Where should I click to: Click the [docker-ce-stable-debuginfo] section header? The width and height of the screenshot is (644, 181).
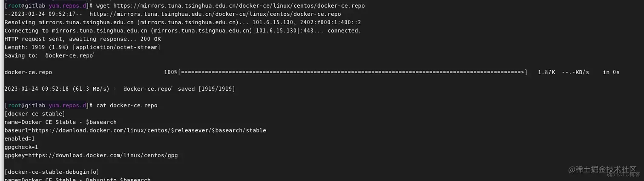pos(52,172)
